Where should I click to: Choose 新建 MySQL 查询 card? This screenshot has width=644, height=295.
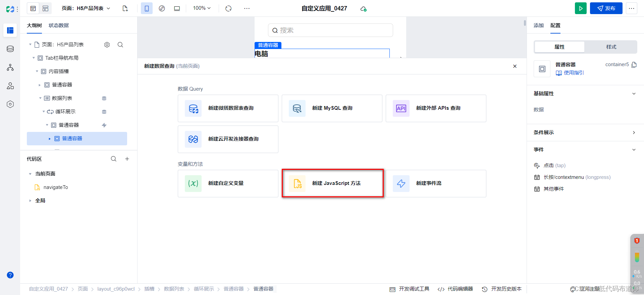pos(332,108)
